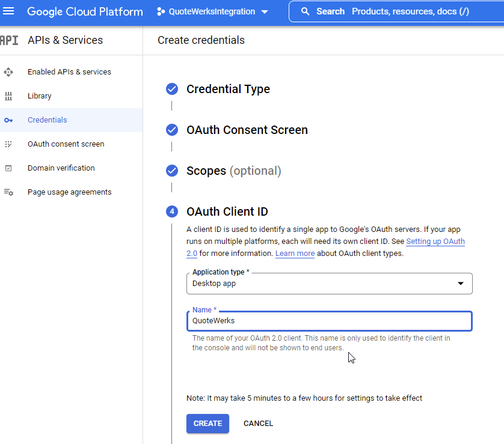Click the API logo beside APIs & Services
Viewport: 504px width, 444px height.
coord(9,40)
